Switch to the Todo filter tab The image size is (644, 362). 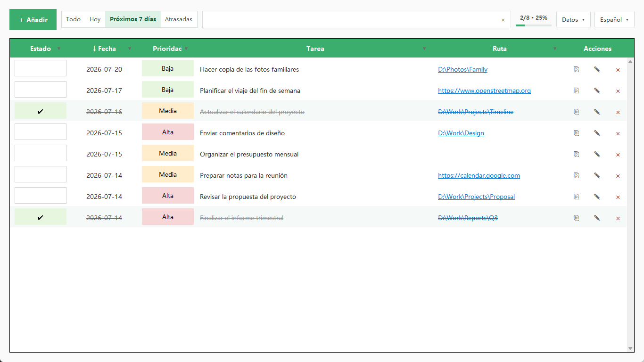[x=74, y=19]
